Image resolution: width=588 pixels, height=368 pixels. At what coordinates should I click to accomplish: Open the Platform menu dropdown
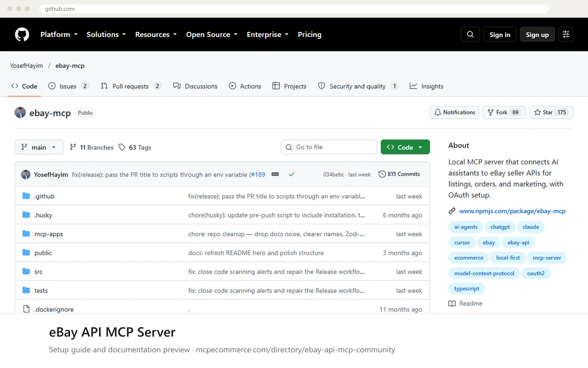tap(59, 34)
